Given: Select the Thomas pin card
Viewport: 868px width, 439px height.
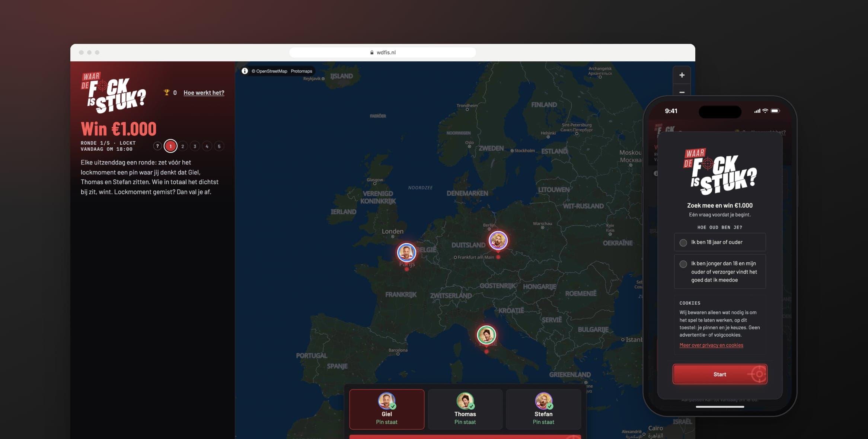Looking at the screenshot, I should point(465,409).
